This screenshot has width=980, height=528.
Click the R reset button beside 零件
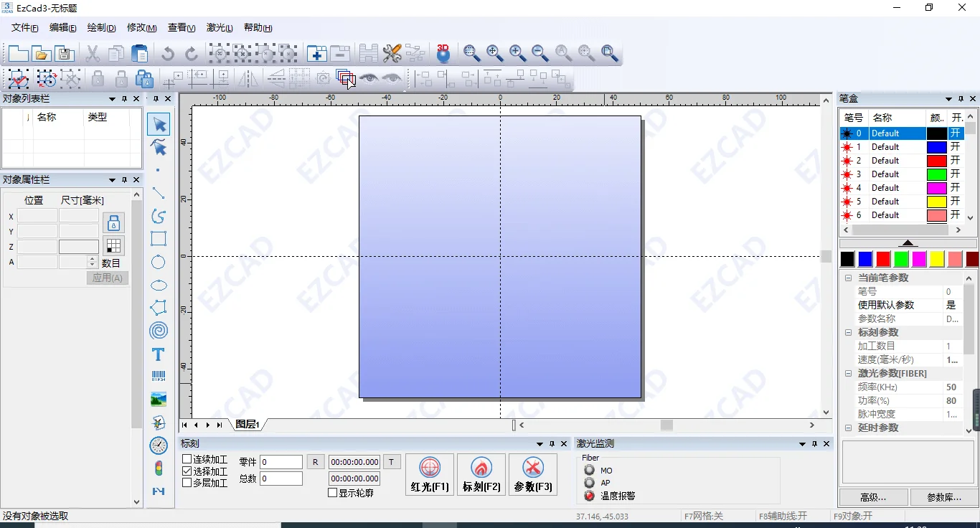315,462
